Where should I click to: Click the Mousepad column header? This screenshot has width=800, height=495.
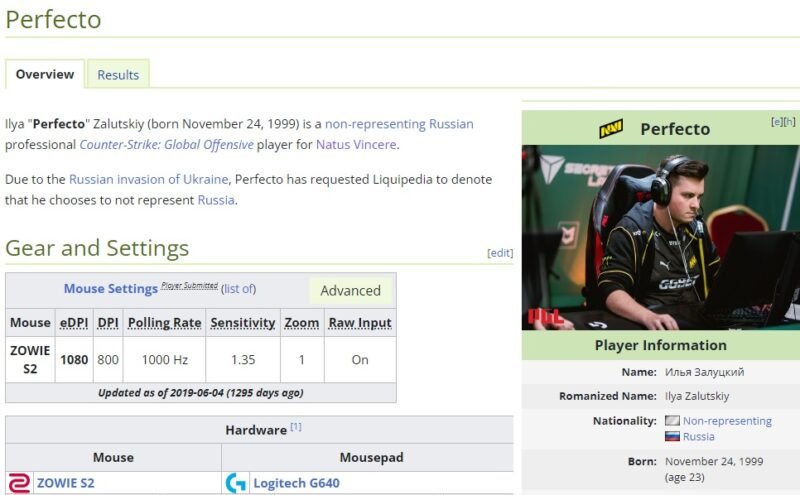tap(371, 457)
